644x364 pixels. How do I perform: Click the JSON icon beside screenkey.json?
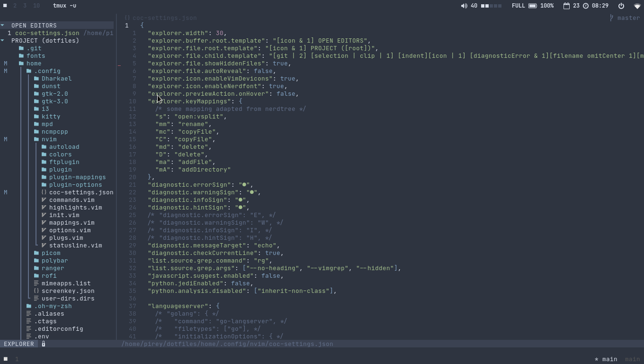click(36, 291)
